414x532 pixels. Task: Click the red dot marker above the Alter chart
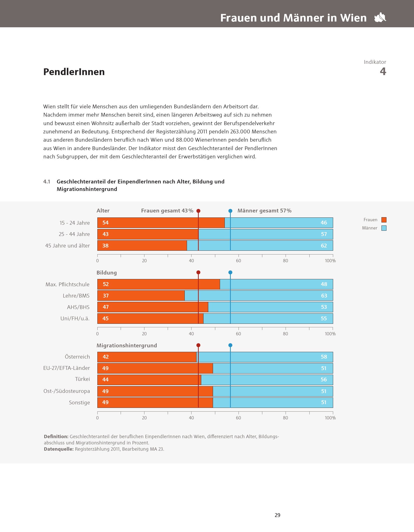(x=198, y=211)
